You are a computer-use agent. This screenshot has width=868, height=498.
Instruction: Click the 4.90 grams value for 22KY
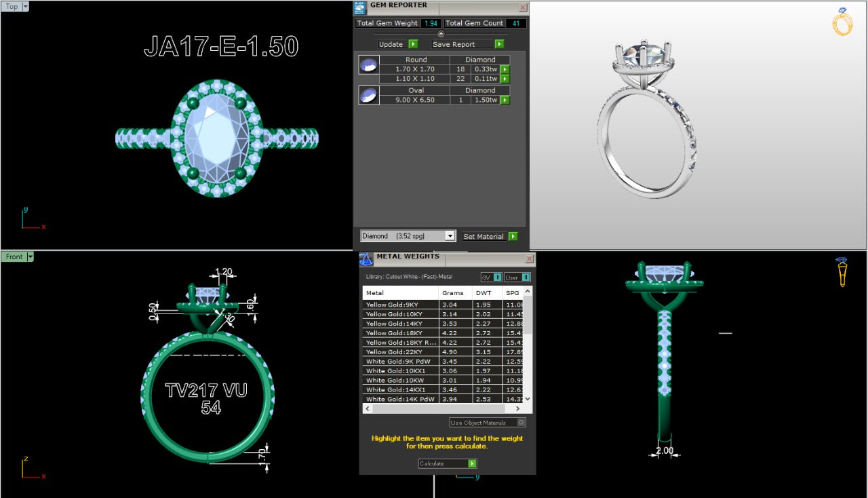click(x=450, y=352)
